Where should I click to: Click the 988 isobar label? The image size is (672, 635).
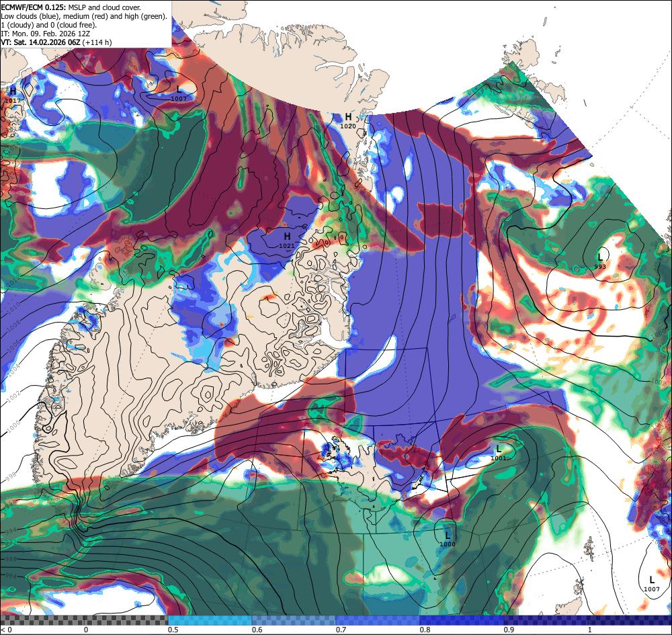tap(10, 559)
